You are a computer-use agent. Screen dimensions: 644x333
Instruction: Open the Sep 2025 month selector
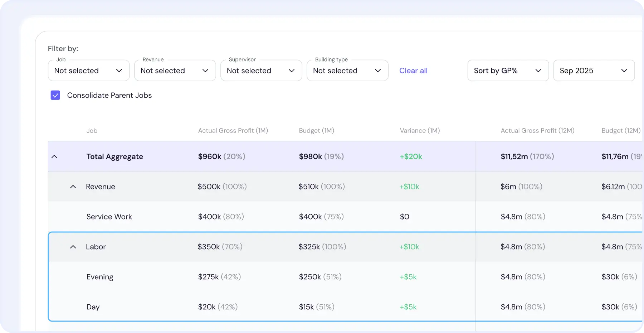coord(594,71)
